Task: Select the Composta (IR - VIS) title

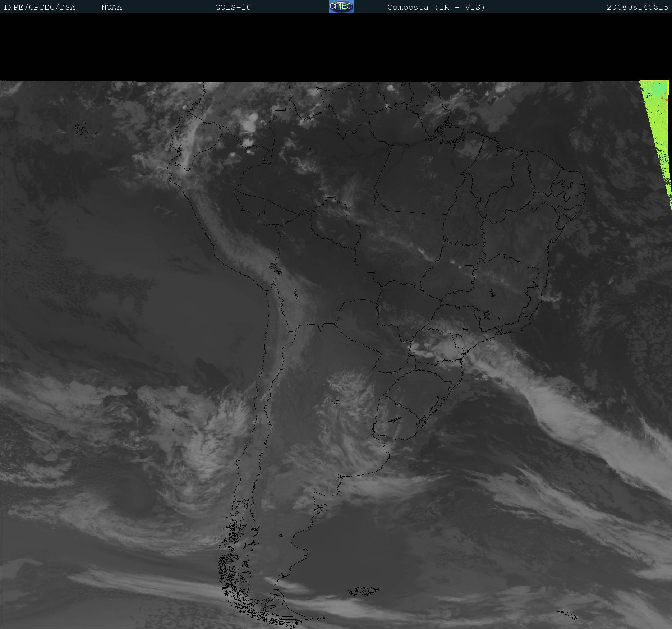Action: [x=436, y=7]
